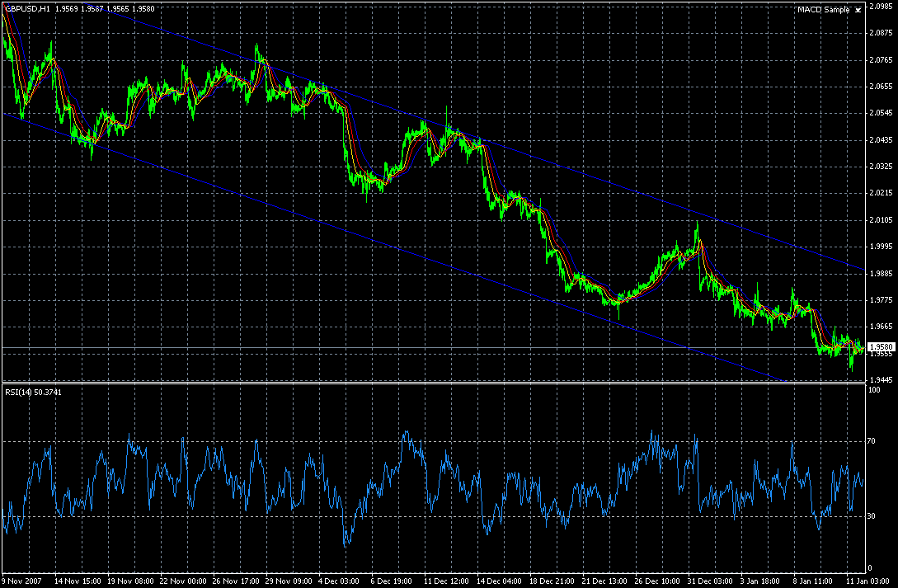Click the 2.0655 price scale value
898x588 pixels.
coord(881,87)
